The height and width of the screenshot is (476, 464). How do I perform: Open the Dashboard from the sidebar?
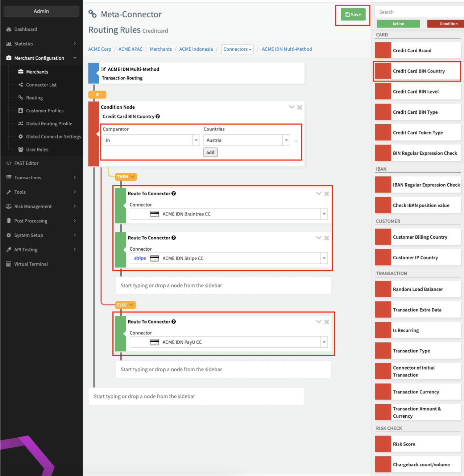[x=25, y=29]
